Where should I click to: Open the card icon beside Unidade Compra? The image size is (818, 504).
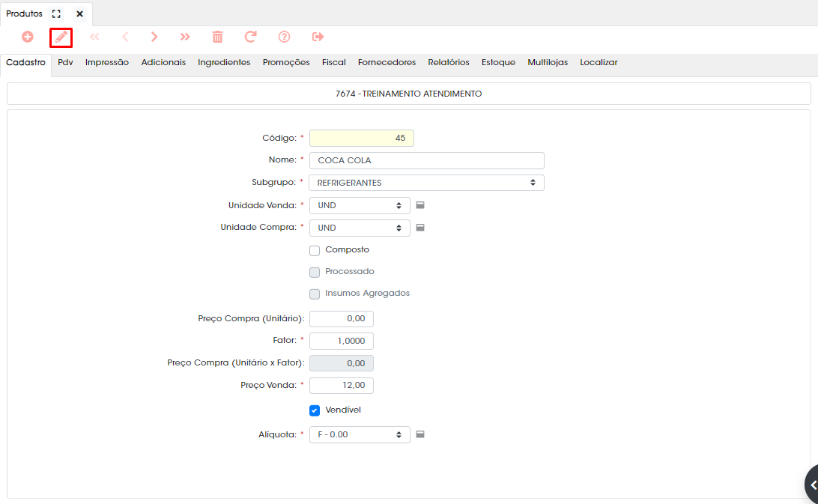420,228
